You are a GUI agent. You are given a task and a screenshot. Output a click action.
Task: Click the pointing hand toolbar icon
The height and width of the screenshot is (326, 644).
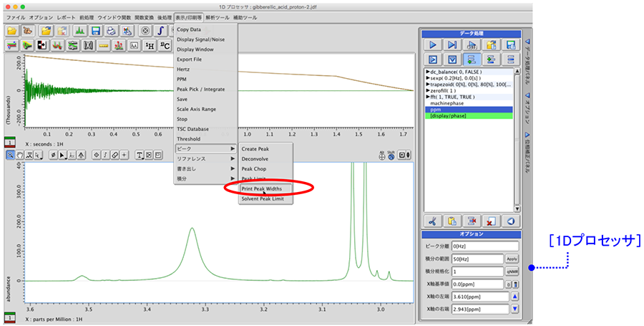(27, 31)
